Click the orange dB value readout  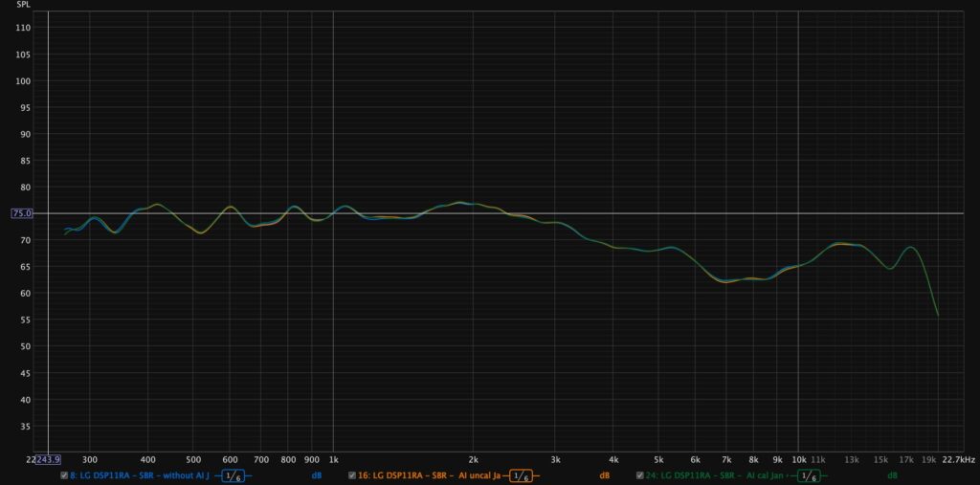(604, 475)
